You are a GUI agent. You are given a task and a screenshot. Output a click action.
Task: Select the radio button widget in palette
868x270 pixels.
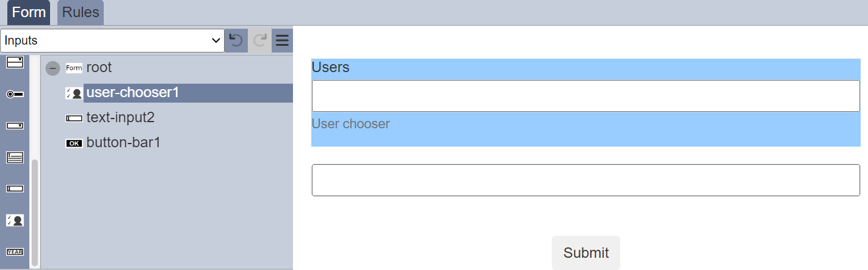tap(15, 94)
